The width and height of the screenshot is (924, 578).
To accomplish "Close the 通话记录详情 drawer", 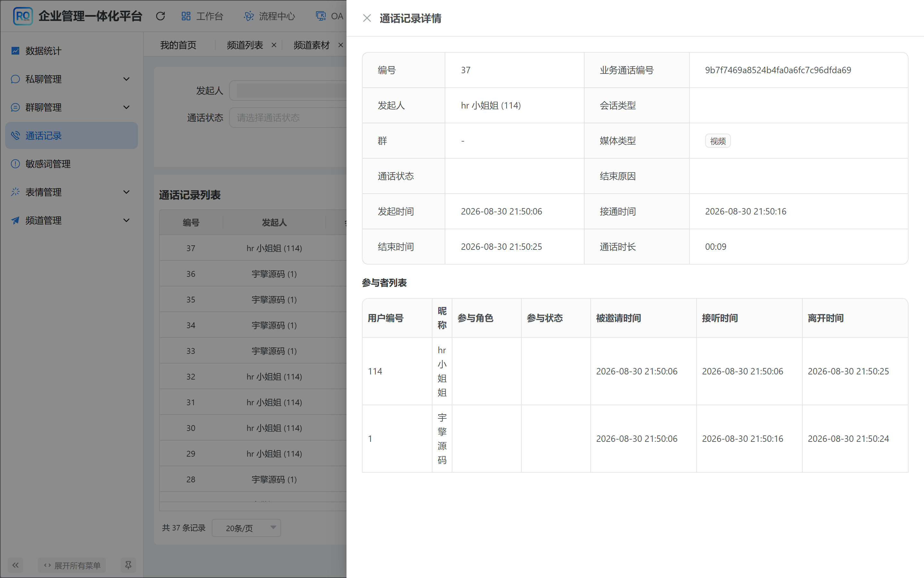I will point(367,18).
